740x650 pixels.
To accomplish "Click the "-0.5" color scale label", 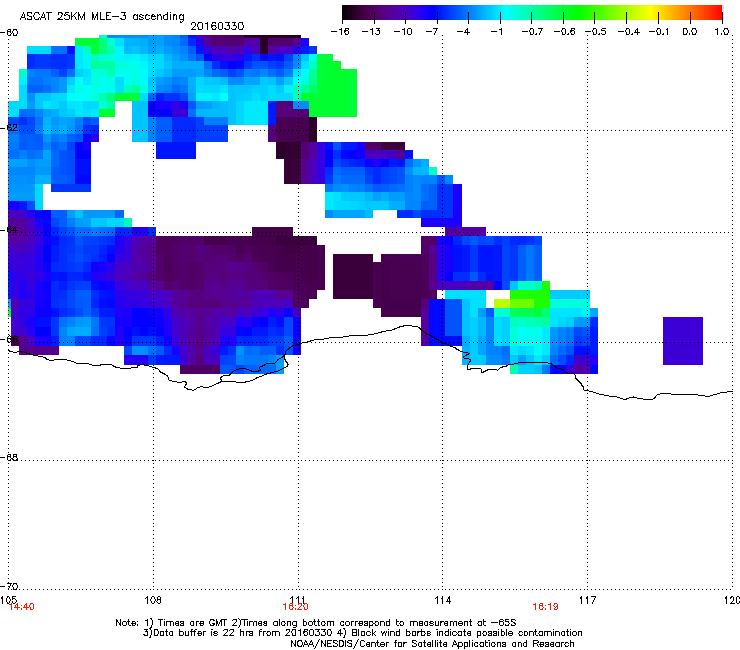I will click(596, 32).
